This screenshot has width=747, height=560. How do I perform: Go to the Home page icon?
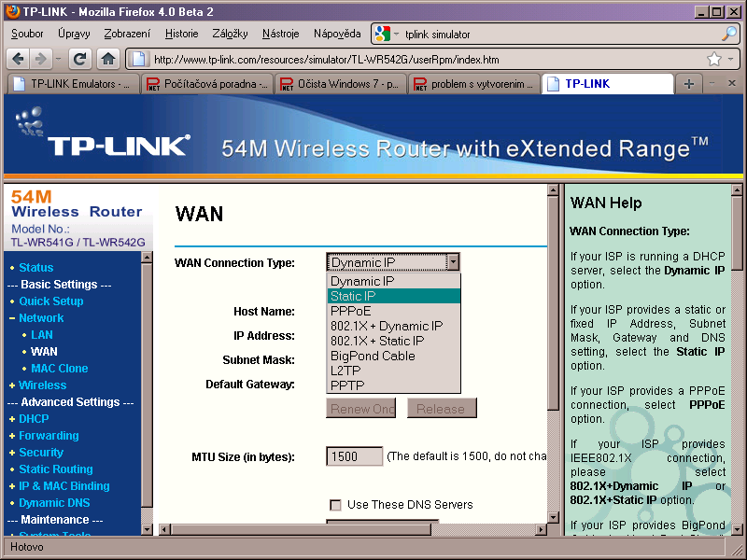pos(108,59)
